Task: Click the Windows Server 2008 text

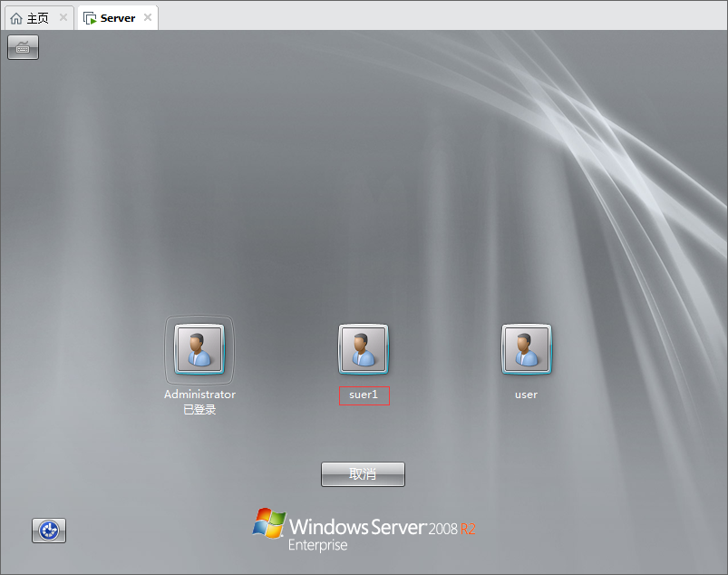Action: coord(374,527)
